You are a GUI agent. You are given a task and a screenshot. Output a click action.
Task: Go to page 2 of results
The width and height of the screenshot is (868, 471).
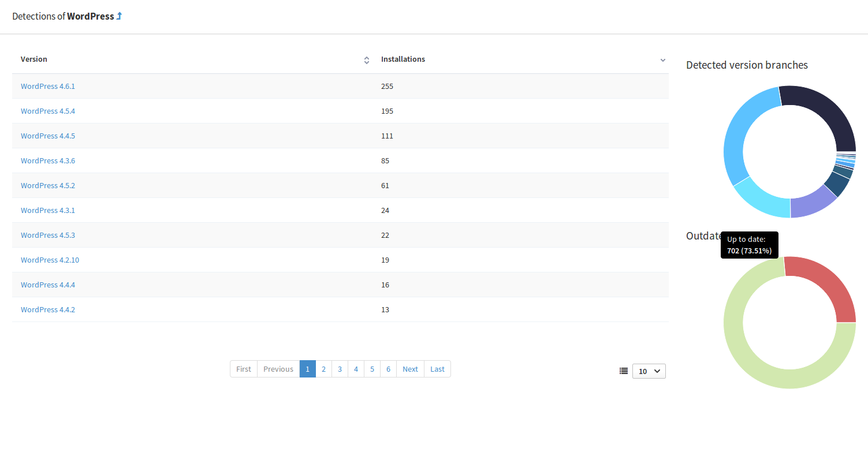tap(323, 369)
